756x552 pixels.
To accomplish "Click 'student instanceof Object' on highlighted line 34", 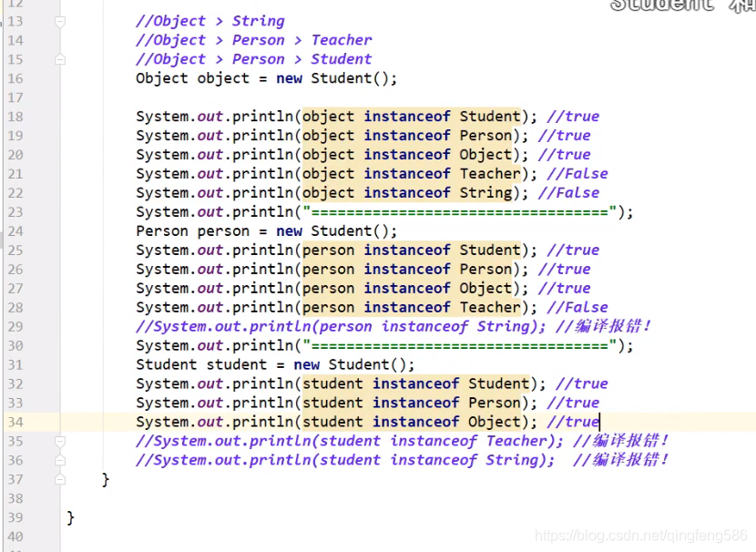I will coord(412,422).
